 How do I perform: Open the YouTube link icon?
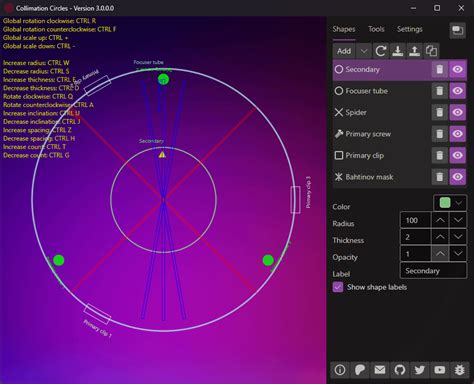pyautogui.click(x=440, y=370)
